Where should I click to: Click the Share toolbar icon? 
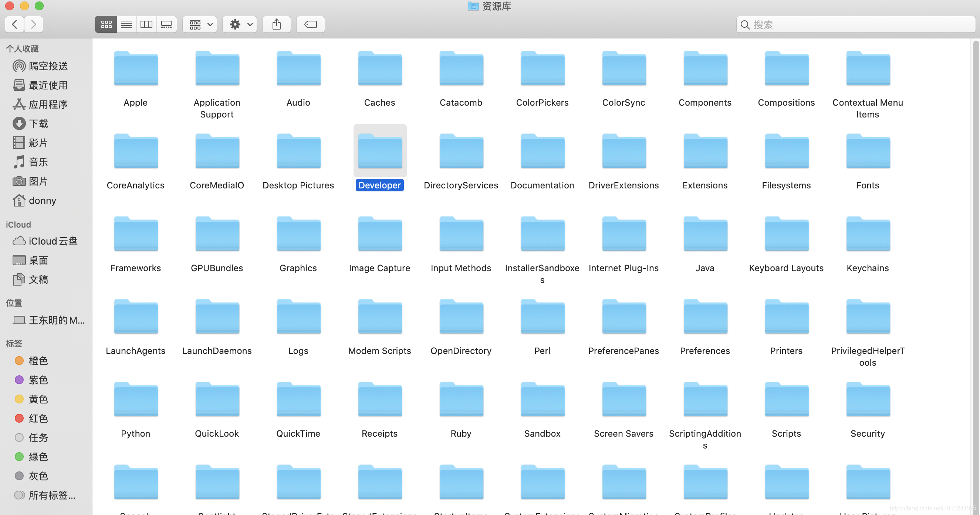tap(277, 25)
